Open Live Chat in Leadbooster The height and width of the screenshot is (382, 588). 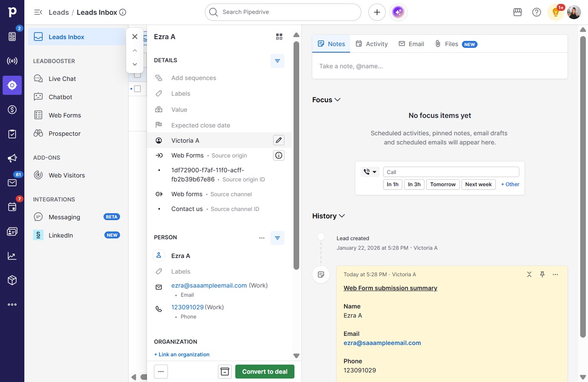[77, 79]
